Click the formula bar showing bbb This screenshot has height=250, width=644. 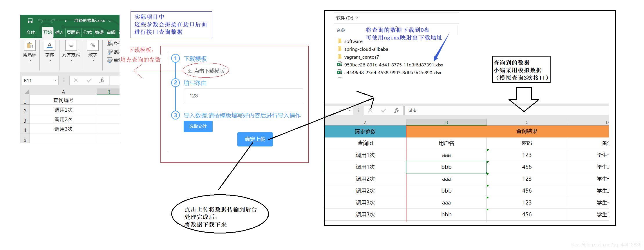[x=506, y=110]
